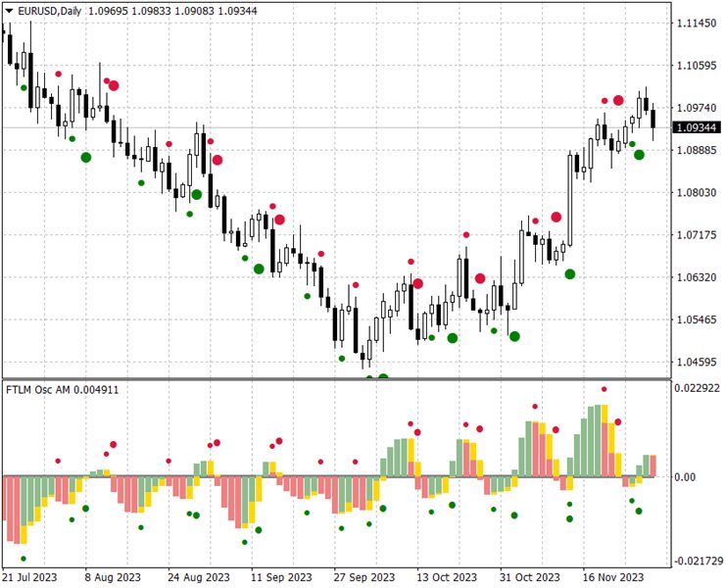Click the 24 Aug 2023 date label
This screenshot has width=726, height=588.
click(x=199, y=577)
